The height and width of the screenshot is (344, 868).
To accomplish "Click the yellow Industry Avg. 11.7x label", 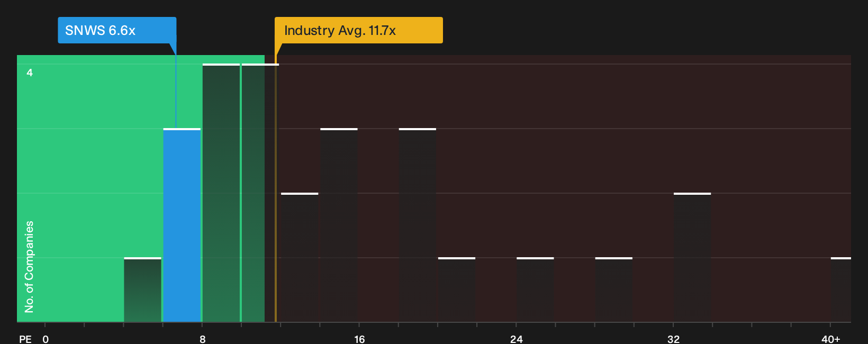I will pyautogui.click(x=358, y=30).
